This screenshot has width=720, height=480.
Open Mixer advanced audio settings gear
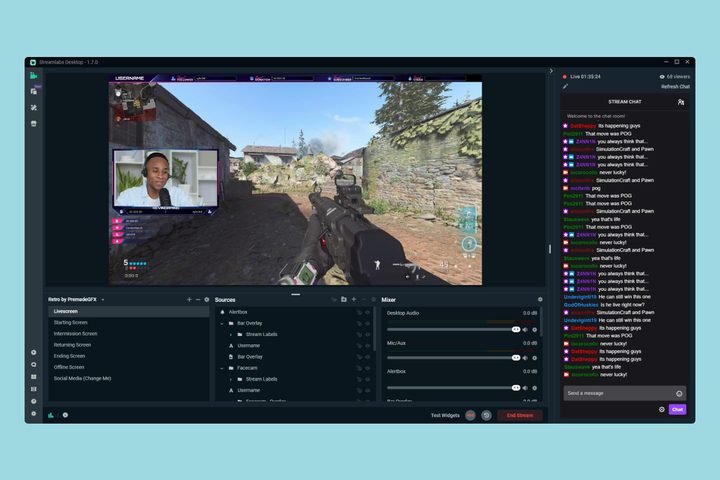(x=540, y=299)
